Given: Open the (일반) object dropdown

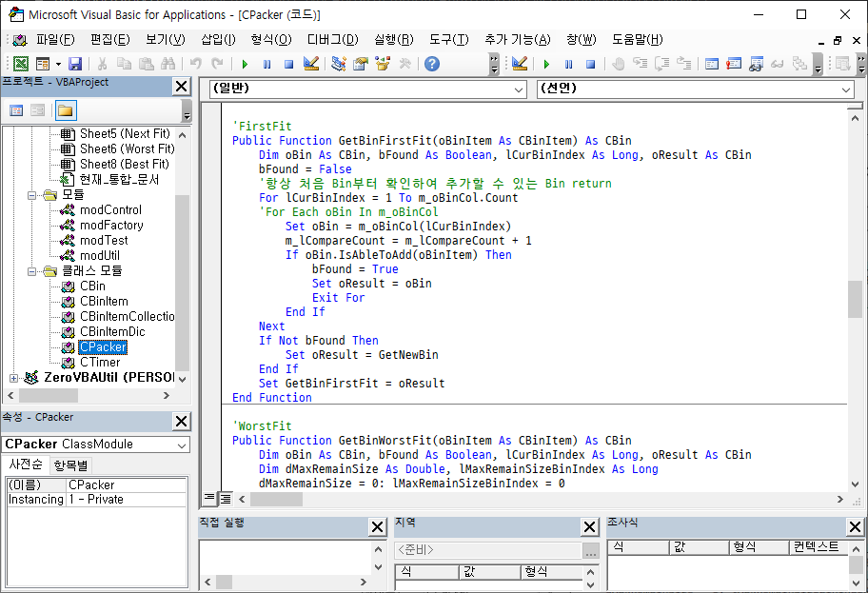Looking at the screenshot, I should (x=518, y=89).
